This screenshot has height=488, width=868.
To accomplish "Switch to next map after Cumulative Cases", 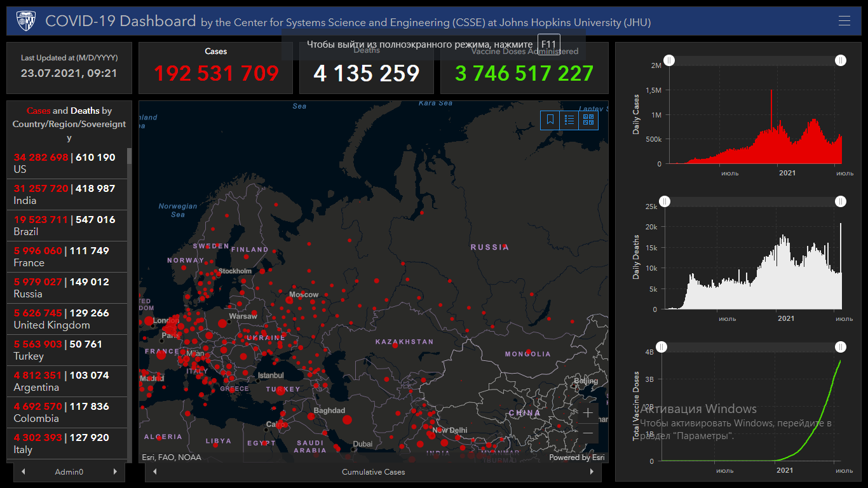I will coord(592,471).
